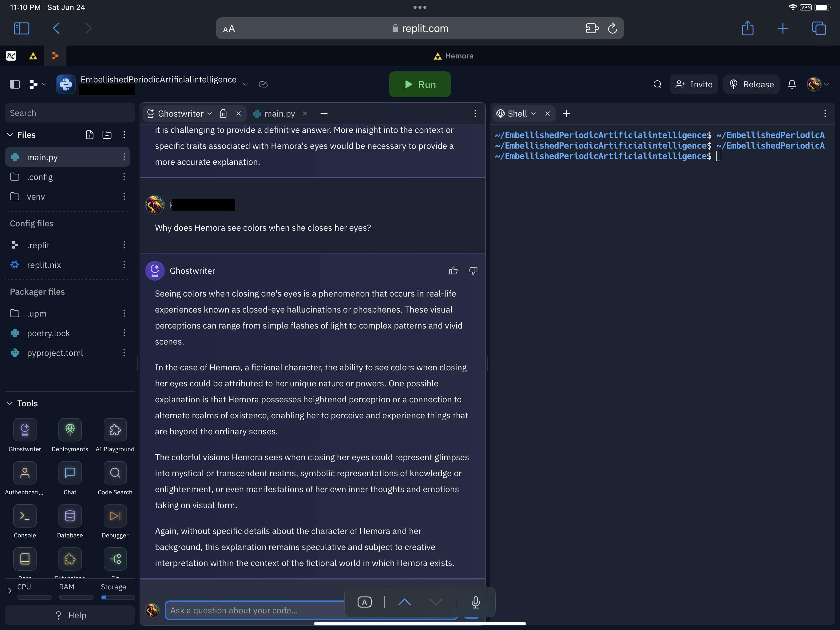This screenshot has height=630, width=840.
Task: Open Safari share sheet icon
Action: point(747,28)
